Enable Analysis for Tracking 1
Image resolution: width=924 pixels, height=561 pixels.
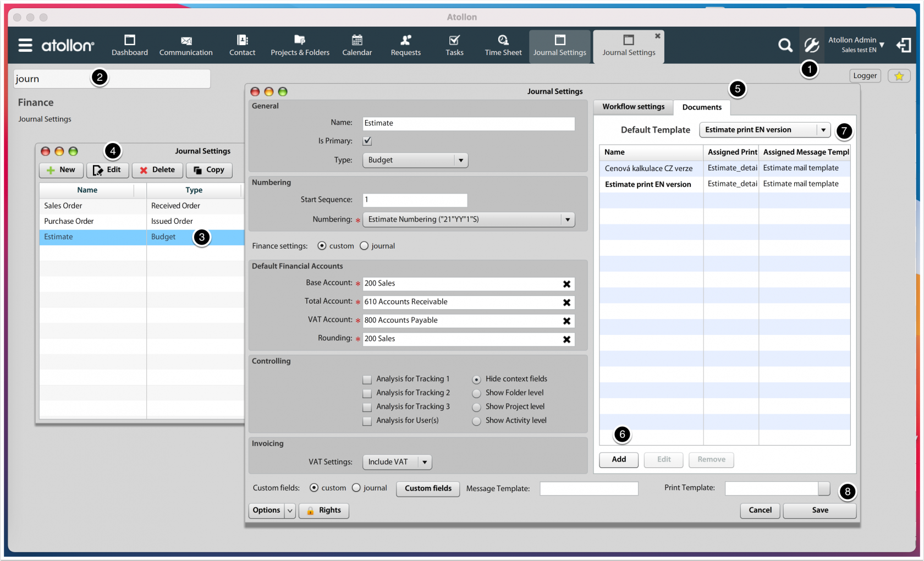tap(367, 380)
